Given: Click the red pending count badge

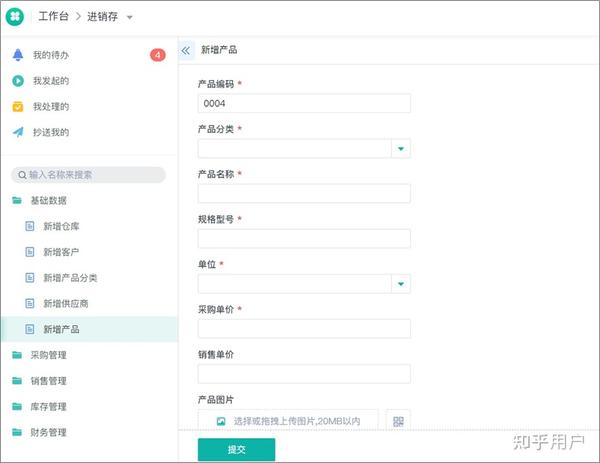Looking at the screenshot, I should [x=157, y=55].
